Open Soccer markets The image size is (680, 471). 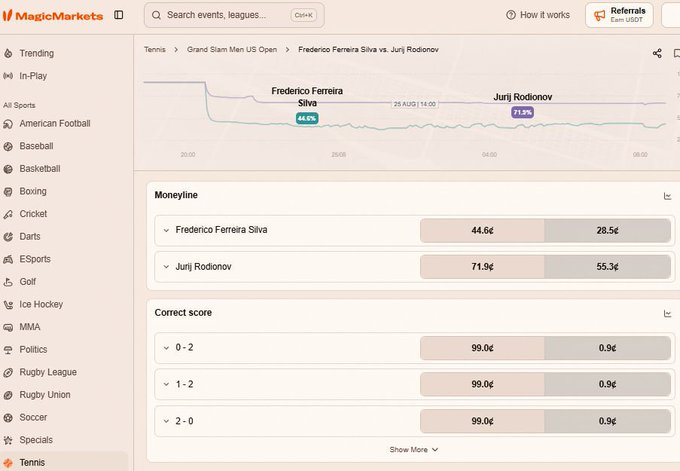coord(33,417)
